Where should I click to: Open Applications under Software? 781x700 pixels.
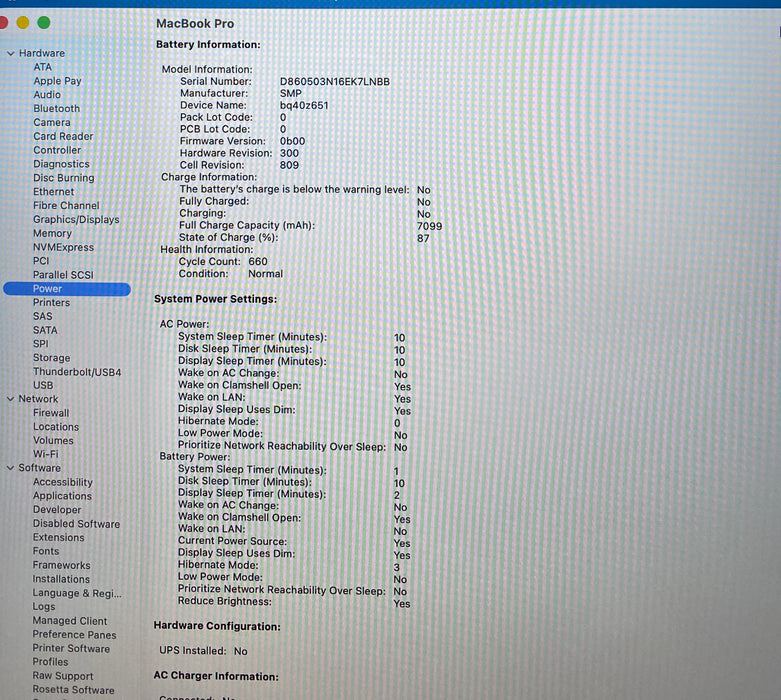[62, 496]
